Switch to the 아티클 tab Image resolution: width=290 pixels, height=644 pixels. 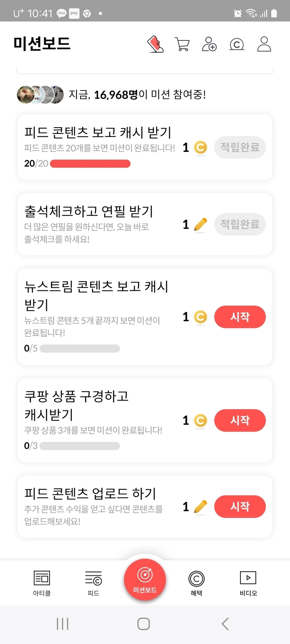[42, 583]
